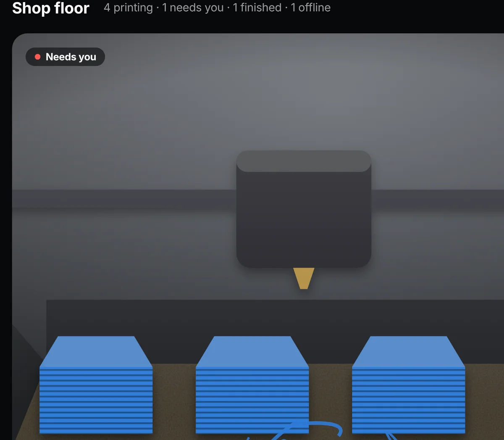504x440 pixels.
Task: Click the "1 needs you" summary count
Action: (193, 8)
